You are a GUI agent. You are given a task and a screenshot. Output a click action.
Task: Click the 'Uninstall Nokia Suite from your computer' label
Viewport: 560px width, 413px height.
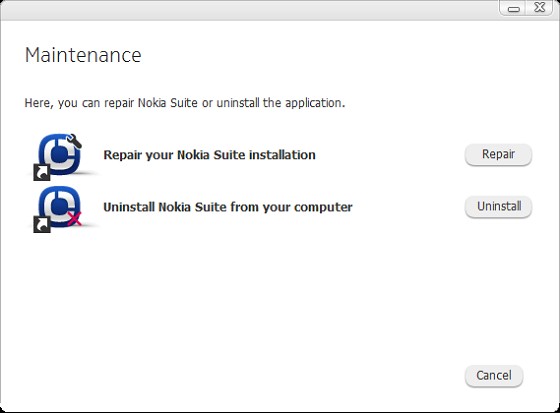tap(228, 207)
